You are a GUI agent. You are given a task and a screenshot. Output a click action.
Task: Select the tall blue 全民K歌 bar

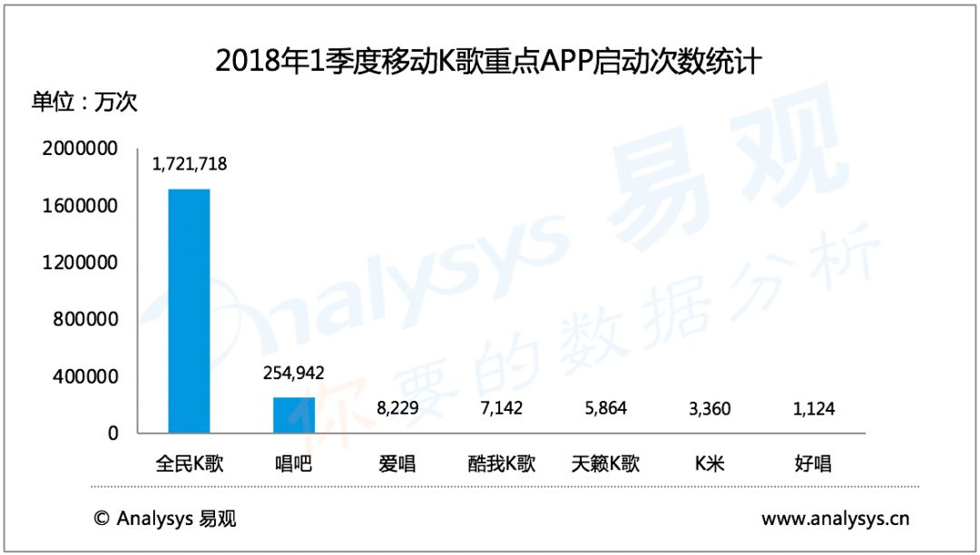coord(190,311)
